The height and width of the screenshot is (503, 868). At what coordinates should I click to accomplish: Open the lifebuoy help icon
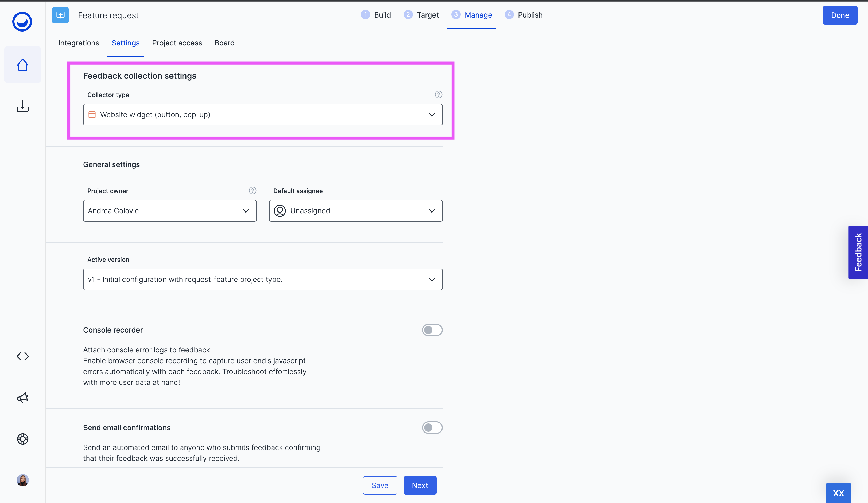click(x=23, y=439)
